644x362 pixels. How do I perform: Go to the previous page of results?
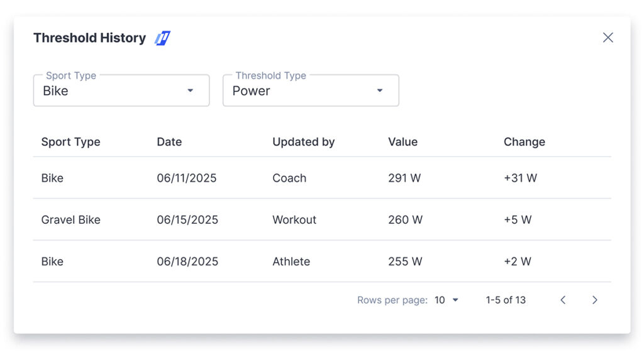pyautogui.click(x=563, y=300)
